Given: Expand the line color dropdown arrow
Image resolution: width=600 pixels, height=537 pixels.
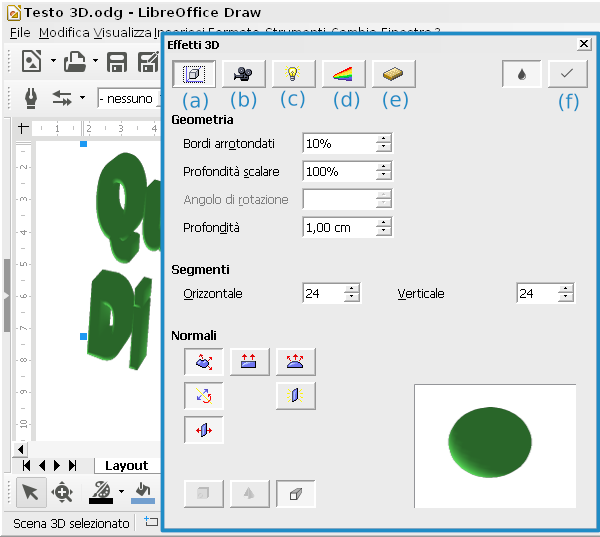Looking at the screenshot, I should click(121, 491).
